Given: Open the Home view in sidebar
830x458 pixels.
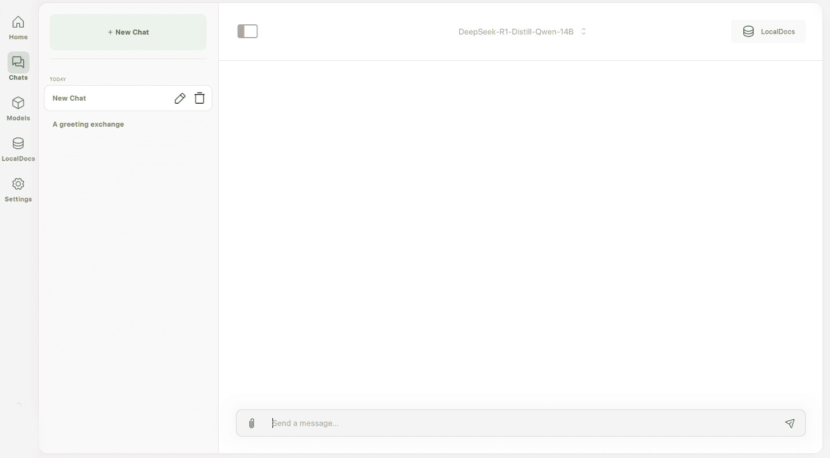Looking at the screenshot, I should point(18,28).
